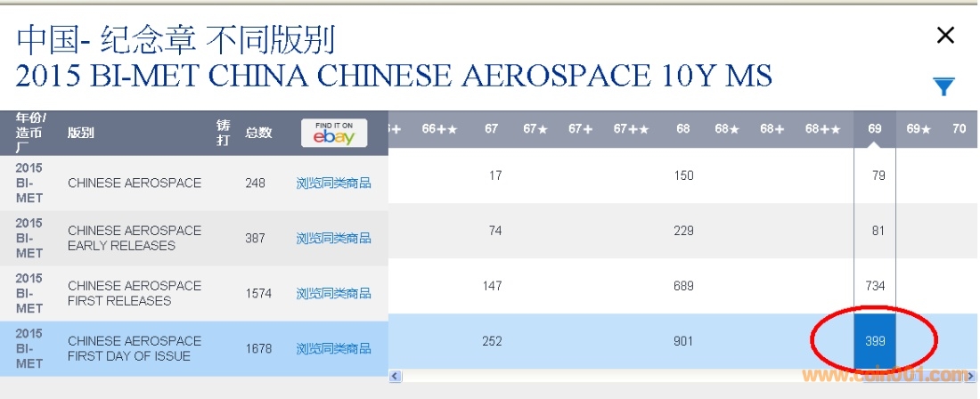This screenshot has width=980, height=399.
Task: Open eBay link for First Day of Issue
Action: click(x=333, y=348)
